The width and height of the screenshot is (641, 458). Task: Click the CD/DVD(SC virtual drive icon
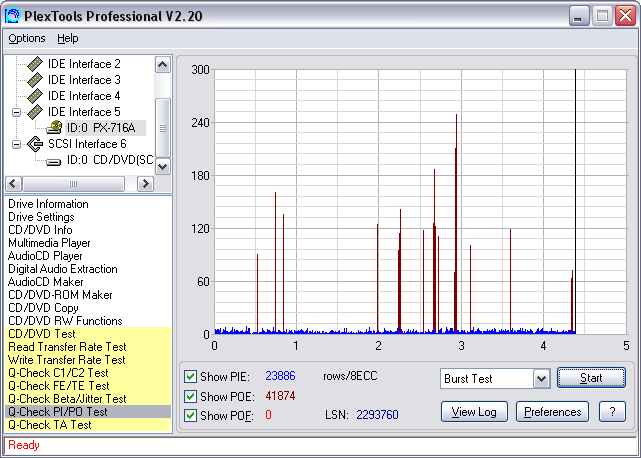click(x=54, y=162)
